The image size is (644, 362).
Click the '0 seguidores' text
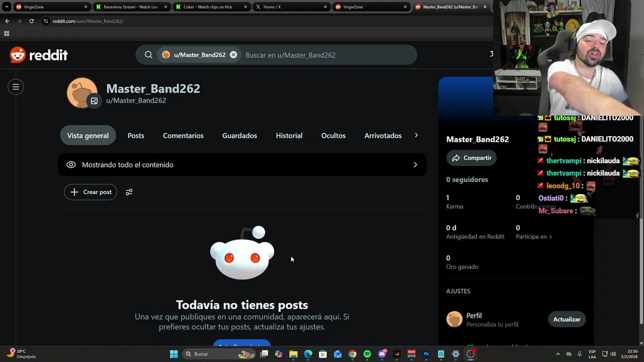tap(467, 179)
